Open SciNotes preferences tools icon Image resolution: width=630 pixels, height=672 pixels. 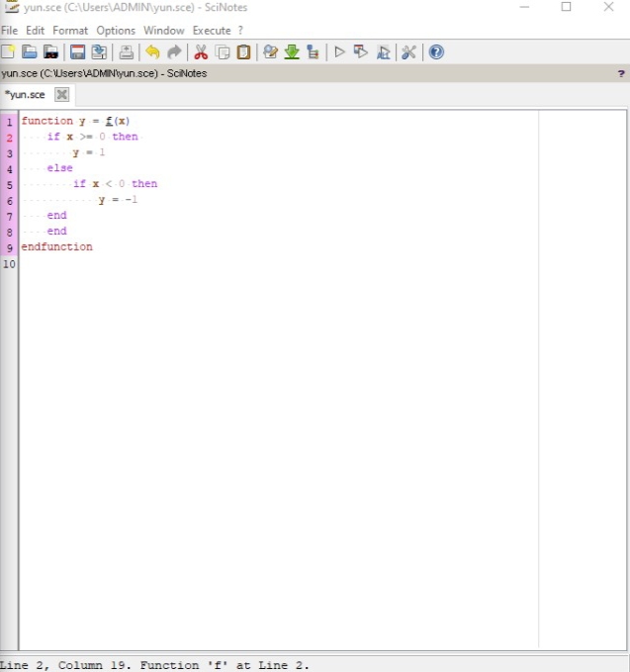pos(409,52)
